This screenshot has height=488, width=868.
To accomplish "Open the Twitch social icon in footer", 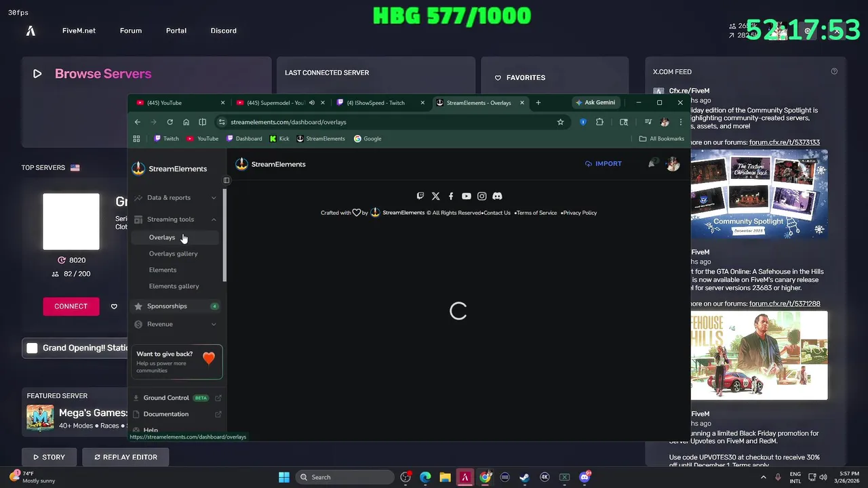I will [x=420, y=196].
